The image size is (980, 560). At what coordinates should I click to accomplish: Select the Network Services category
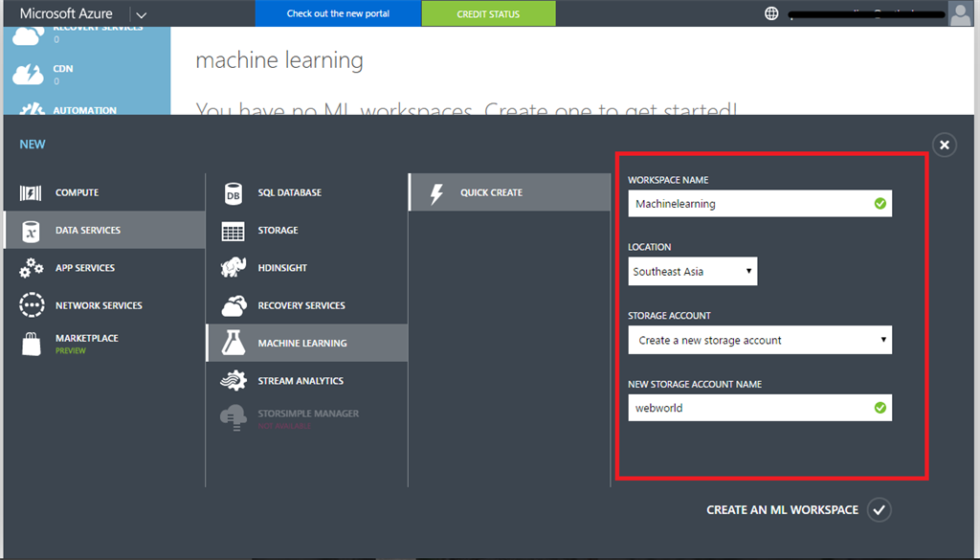[104, 305]
